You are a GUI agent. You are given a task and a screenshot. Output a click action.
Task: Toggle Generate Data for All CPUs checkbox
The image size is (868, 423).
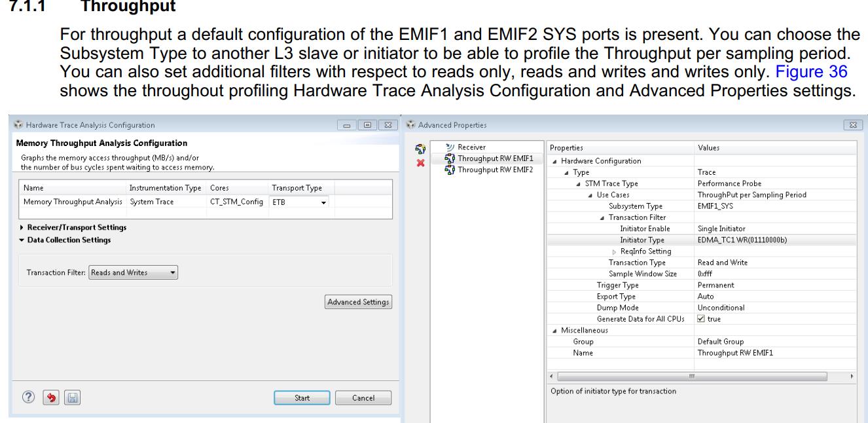[x=702, y=318]
